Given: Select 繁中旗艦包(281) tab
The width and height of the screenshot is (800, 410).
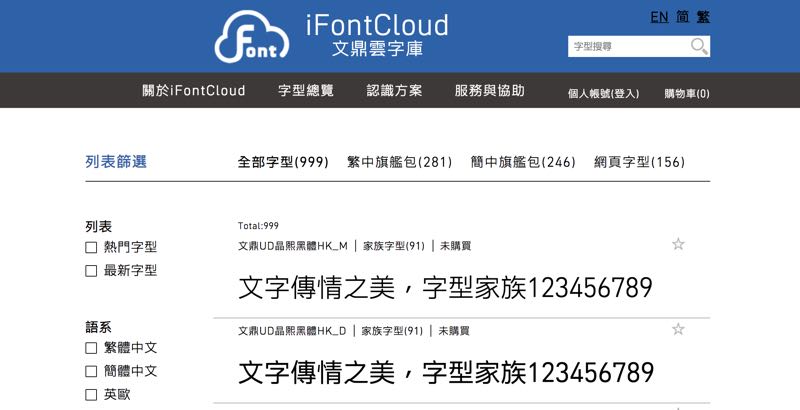Looking at the screenshot, I should [x=399, y=162].
